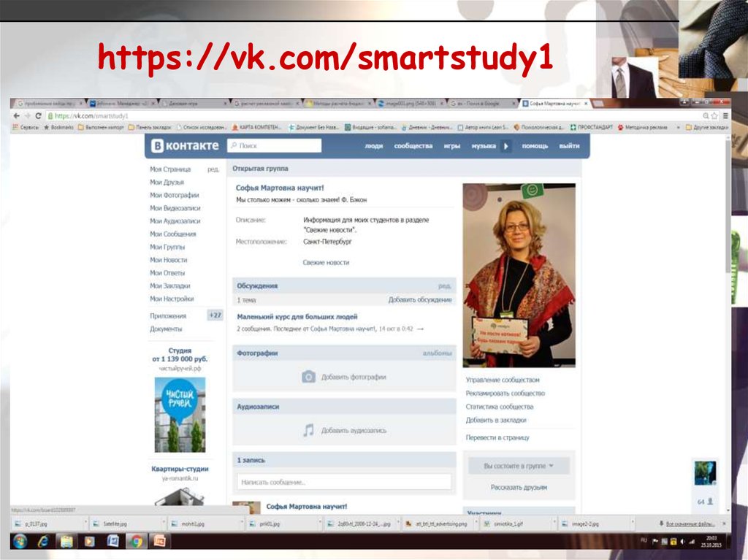Switch to Word from the taskbar

click(x=113, y=542)
